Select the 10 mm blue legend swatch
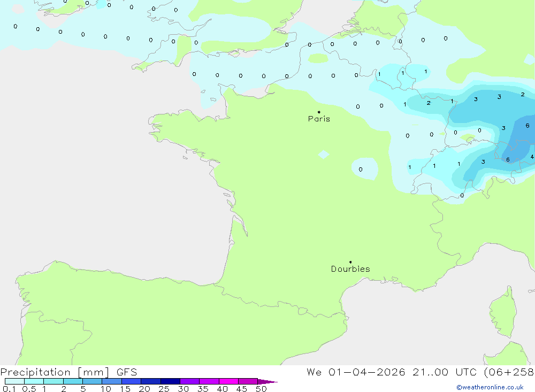The image size is (535, 392). tap(112, 381)
